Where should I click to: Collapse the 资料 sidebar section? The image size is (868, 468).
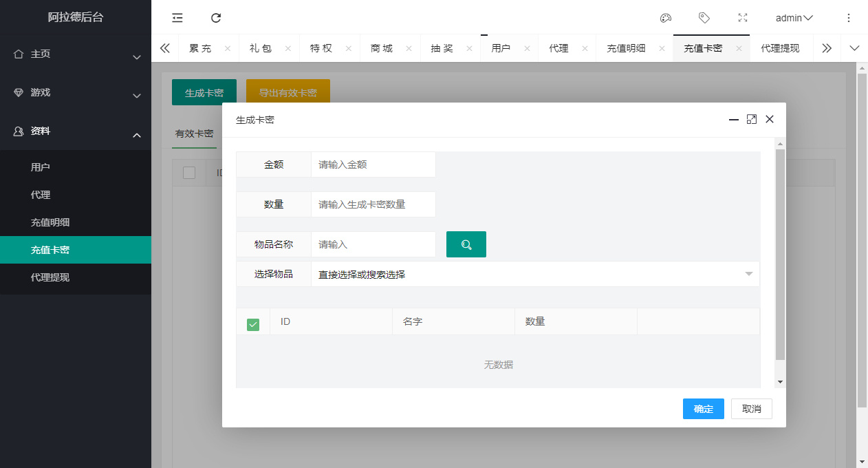[x=76, y=131]
